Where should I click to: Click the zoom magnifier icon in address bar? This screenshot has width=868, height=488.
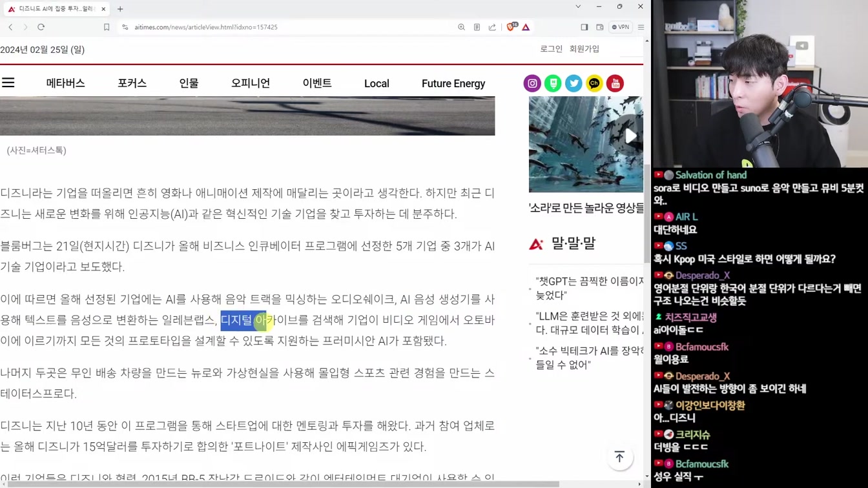461,27
